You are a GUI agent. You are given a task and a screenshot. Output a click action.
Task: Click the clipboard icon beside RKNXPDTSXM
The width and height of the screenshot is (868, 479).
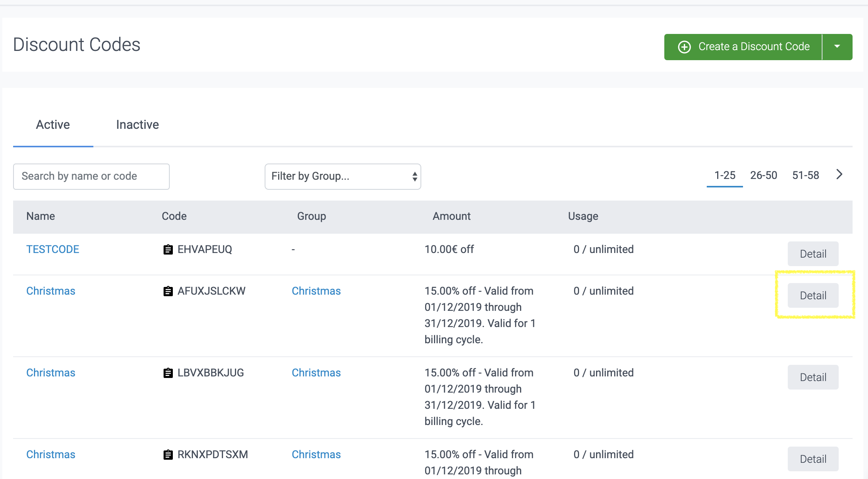click(168, 455)
